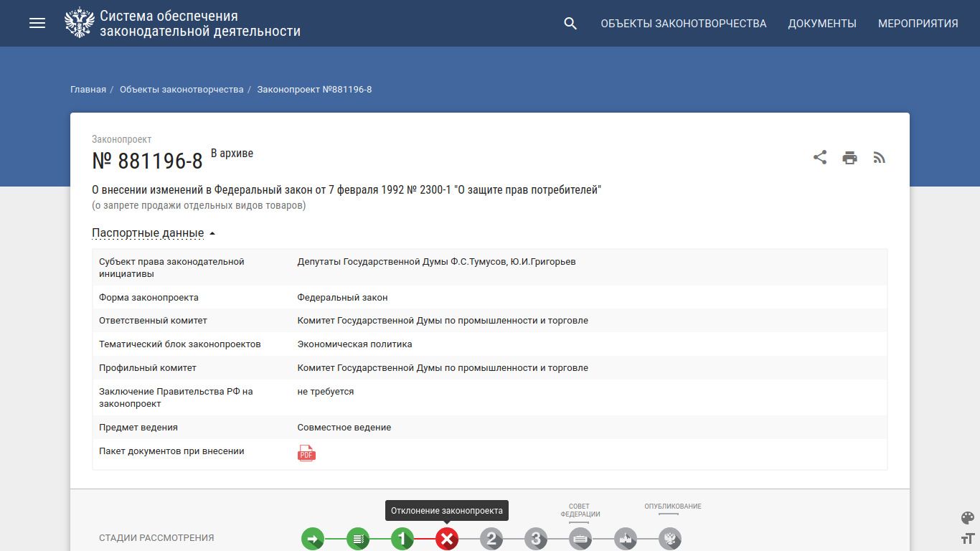980x551 pixels.
Task: Print the bill page via printer icon
Action: click(x=850, y=158)
